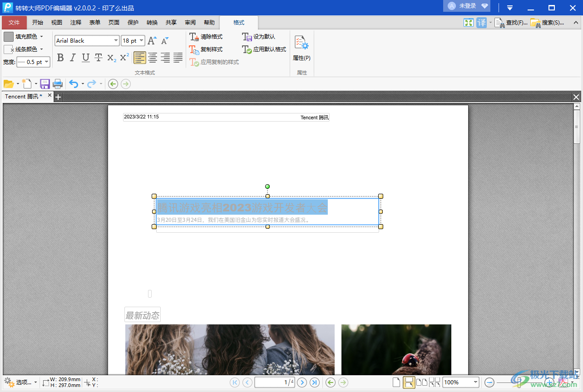This screenshot has height=392, width=583.
Task: Expand 填充颜色 fill color dropdown arrow
Action: (41, 37)
